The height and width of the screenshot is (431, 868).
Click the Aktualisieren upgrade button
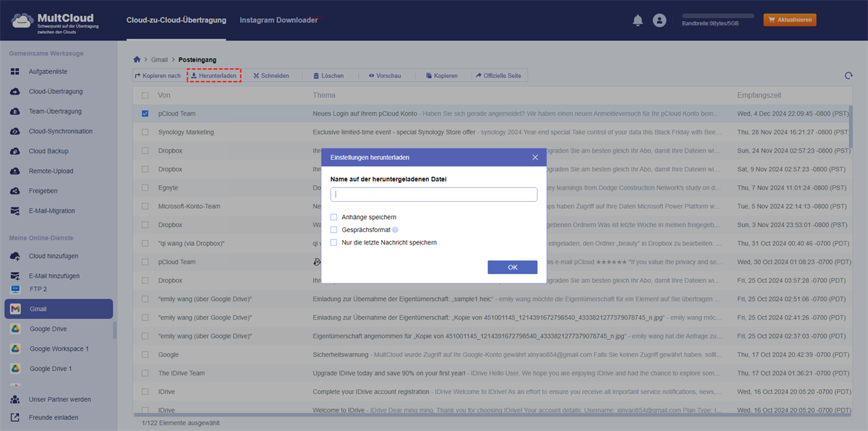click(x=790, y=20)
